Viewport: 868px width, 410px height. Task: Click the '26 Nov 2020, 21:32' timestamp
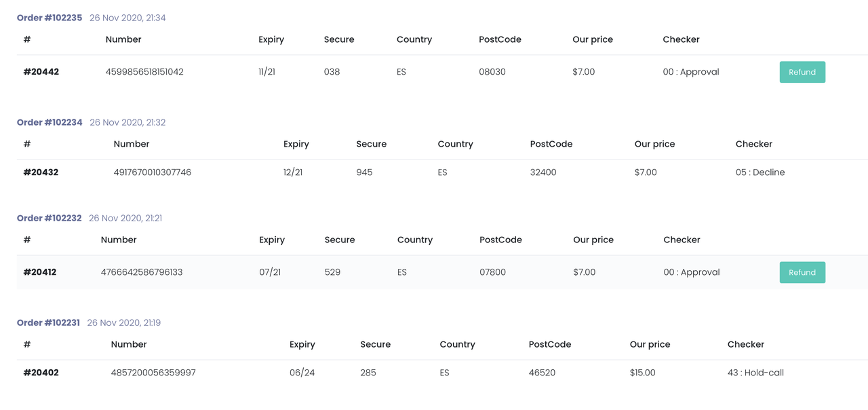[127, 122]
